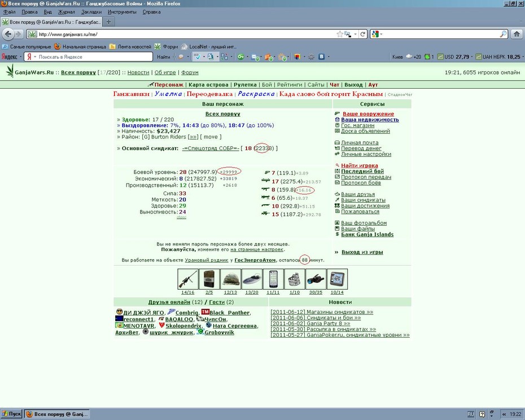The width and height of the screenshot is (525, 420).
Task: Open friend ДИ ДЖЕЙ ЯГО profile
Action: (x=143, y=313)
